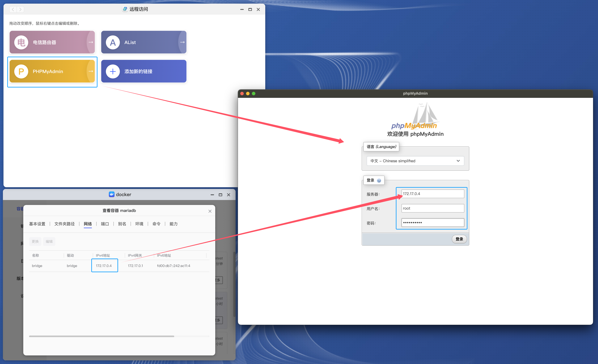The height and width of the screenshot is (364, 598).
Task: Open the 命令 tab
Action: point(156,224)
